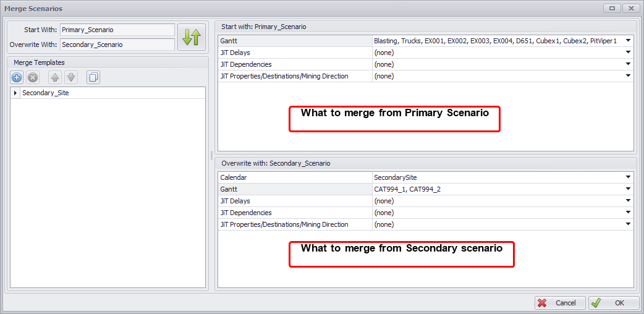Open Primary JiT Delays dropdown
Image resolution: width=644 pixels, height=314 pixels.
point(628,53)
